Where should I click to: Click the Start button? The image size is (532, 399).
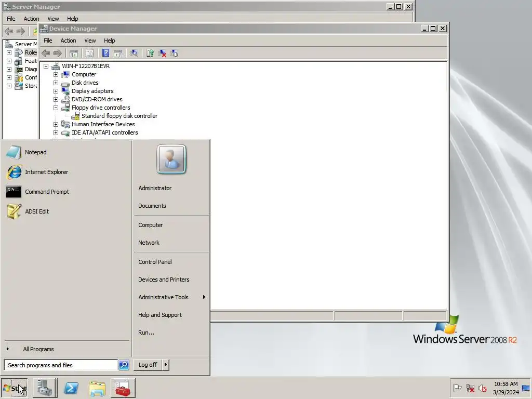(14, 388)
